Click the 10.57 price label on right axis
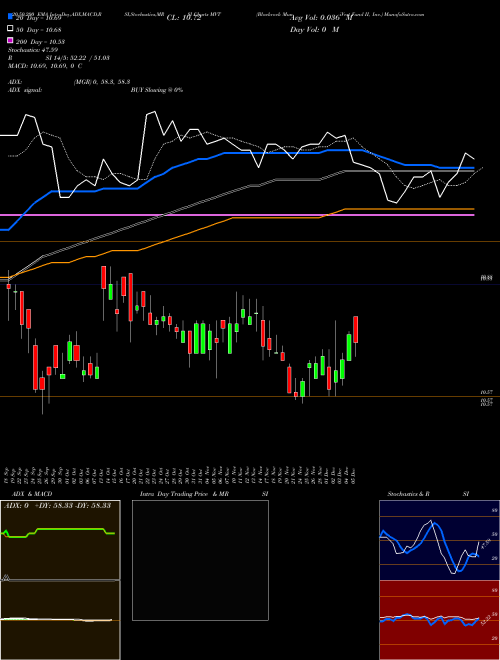This screenshot has width=500, height=660. pyautogui.click(x=487, y=392)
